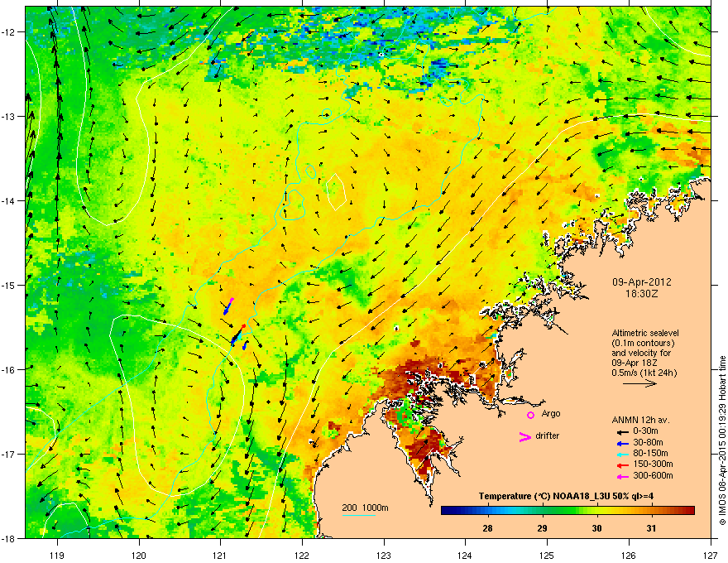The width and height of the screenshot is (728, 563).
Task: Click the '-16' latitude axis label
Action: coord(8,369)
